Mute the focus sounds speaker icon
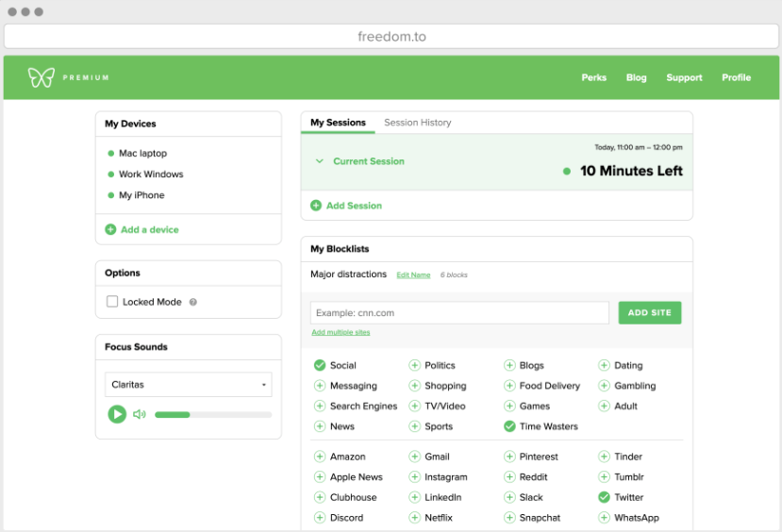Image resolution: width=782 pixels, height=532 pixels. [x=140, y=414]
